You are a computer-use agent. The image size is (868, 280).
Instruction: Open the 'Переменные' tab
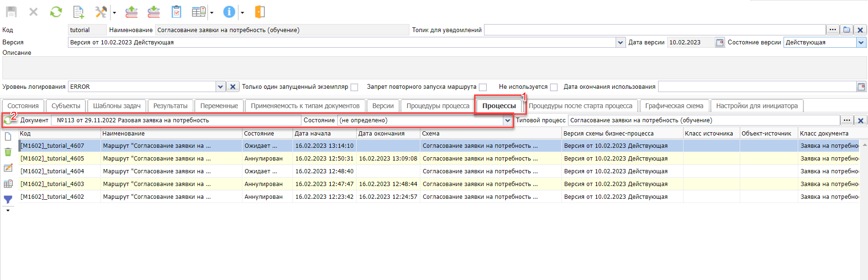tap(219, 106)
